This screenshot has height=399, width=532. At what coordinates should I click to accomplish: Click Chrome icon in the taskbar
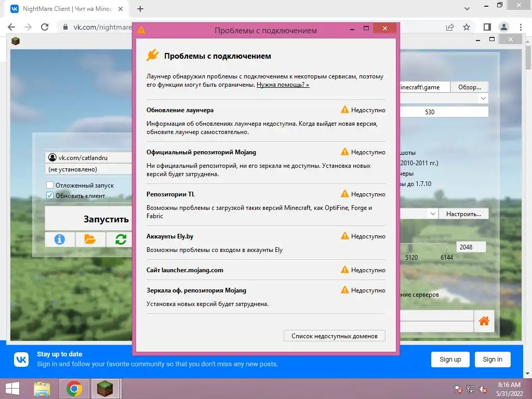[74, 389]
